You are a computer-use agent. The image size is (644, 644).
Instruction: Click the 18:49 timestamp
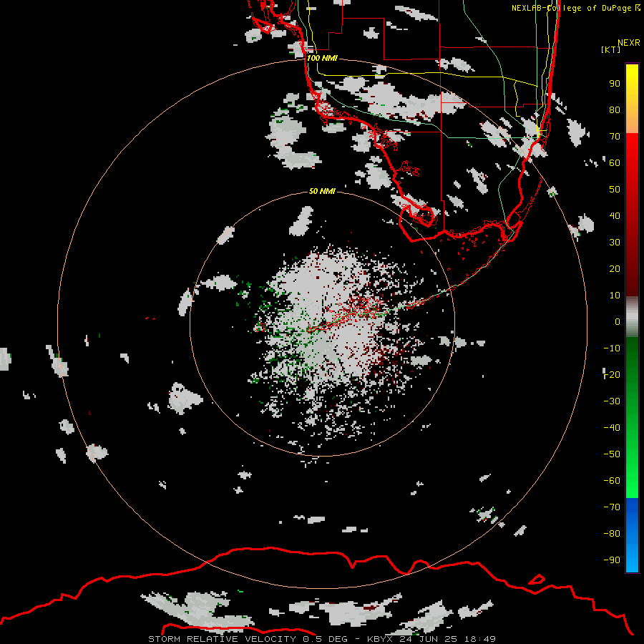[480, 639]
